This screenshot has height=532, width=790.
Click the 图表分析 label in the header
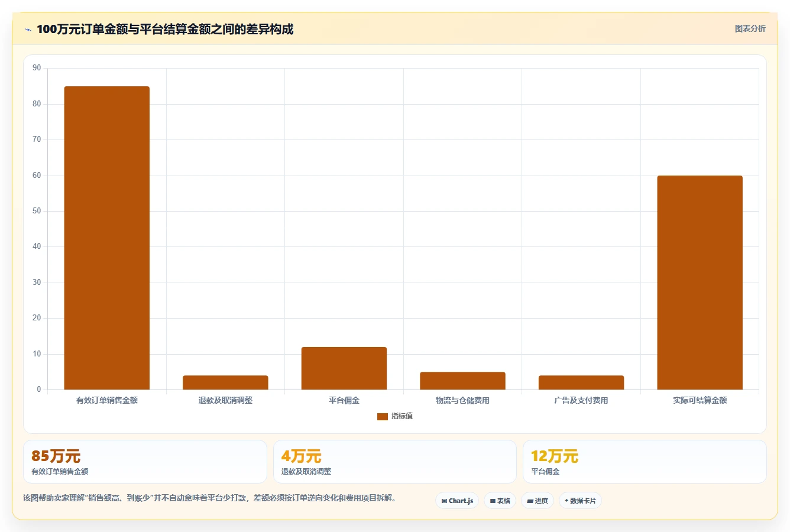750,28
